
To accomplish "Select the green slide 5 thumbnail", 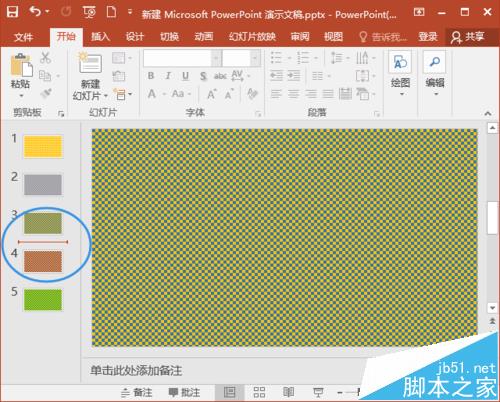I will pyautogui.click(x=43, y=300).
